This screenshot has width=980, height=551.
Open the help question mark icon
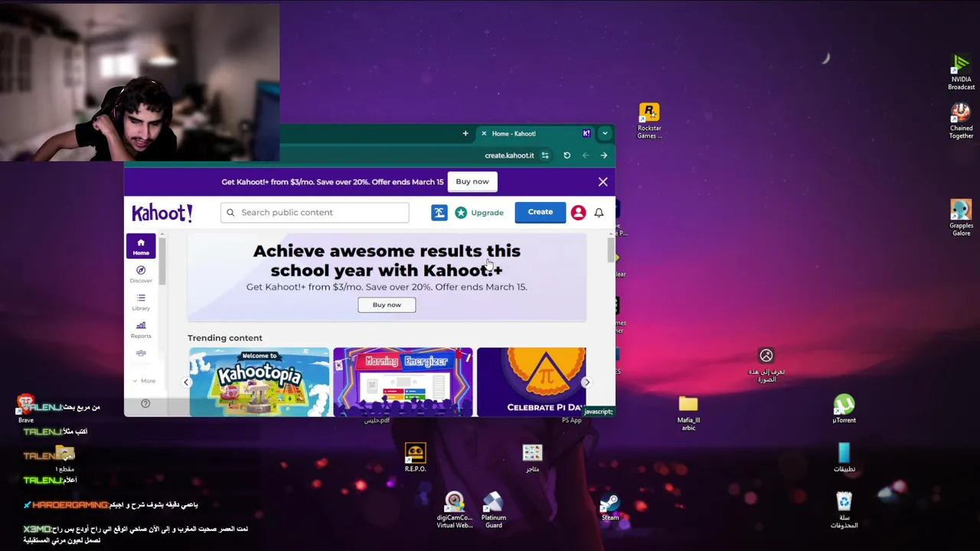145,403
